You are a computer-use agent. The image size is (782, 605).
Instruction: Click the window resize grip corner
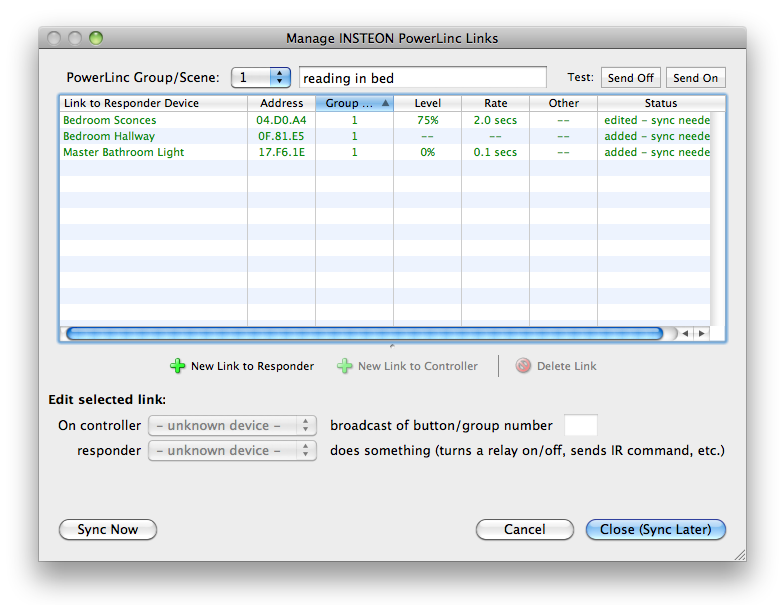(740, 555)
